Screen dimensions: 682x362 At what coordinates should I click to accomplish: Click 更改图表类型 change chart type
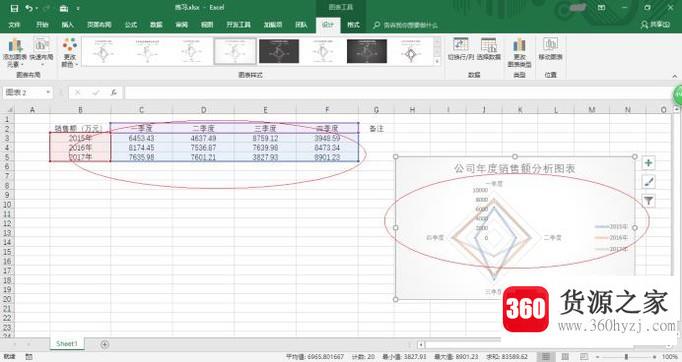[x=519, y=52]
